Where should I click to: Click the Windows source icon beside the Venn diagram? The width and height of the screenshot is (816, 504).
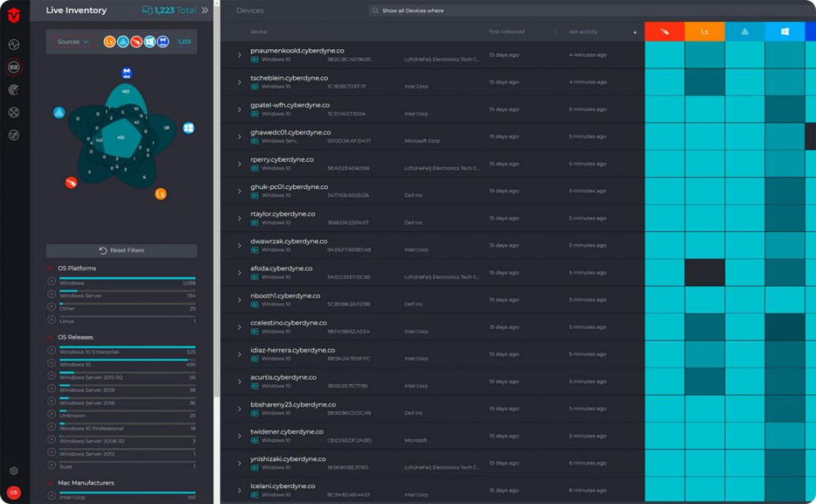pos(188,128)
